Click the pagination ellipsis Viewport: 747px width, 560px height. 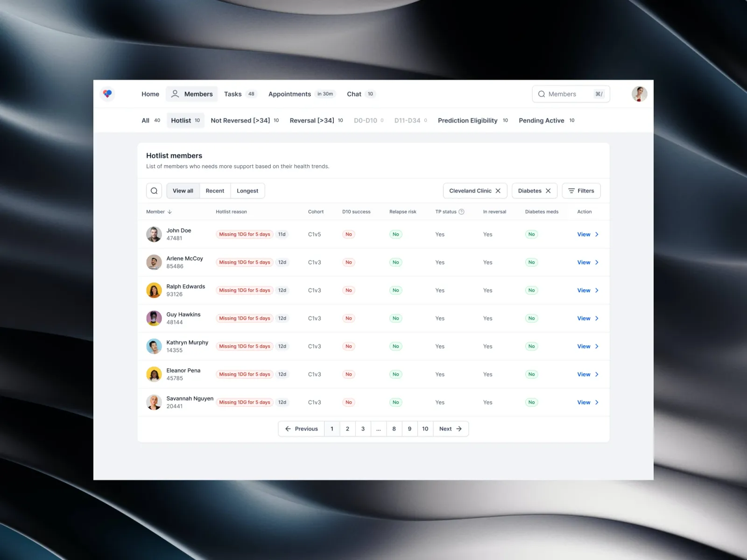[x=379, y=429]
